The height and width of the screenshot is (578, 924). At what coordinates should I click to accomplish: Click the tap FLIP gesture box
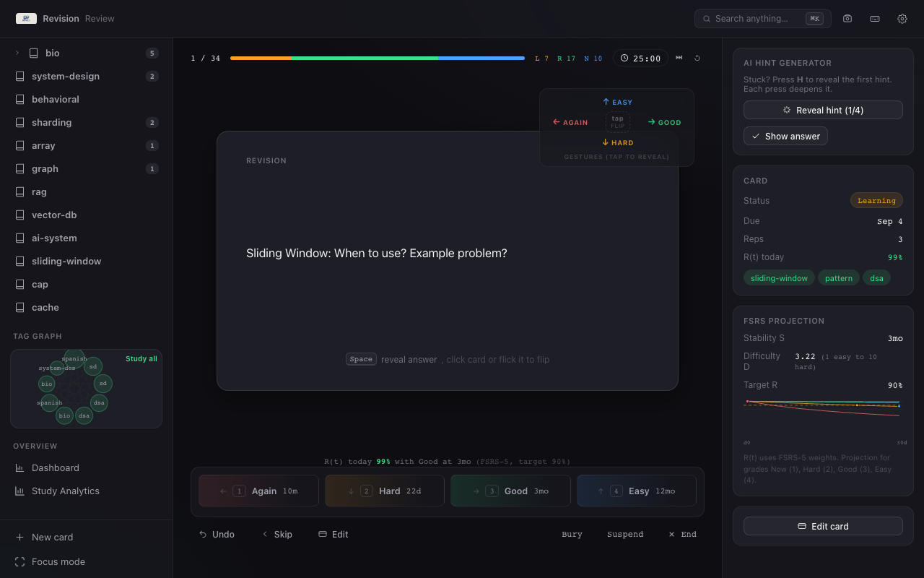click(618, 122)
